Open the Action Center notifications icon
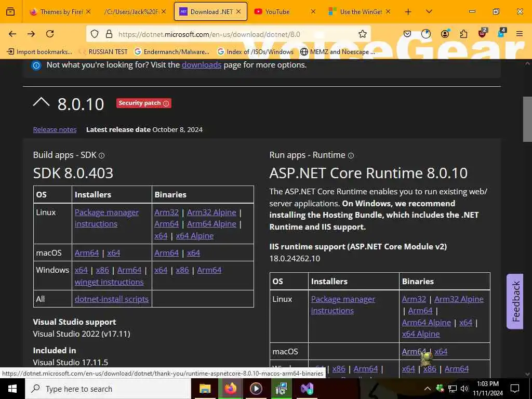Image resolution: width=532 pixels, height=399 pixels. tap(515, 389)
